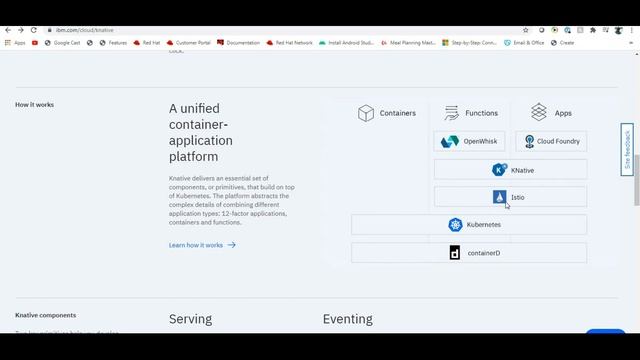This screenshot has height=360, width=640.
Task: Click the KNative logo icon
Action: click(500, 169)
